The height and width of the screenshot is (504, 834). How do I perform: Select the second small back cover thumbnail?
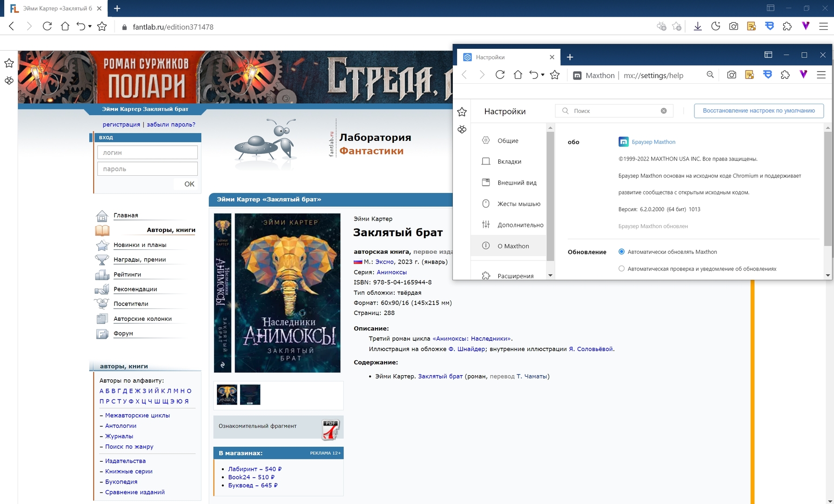[x=250, y=394]
